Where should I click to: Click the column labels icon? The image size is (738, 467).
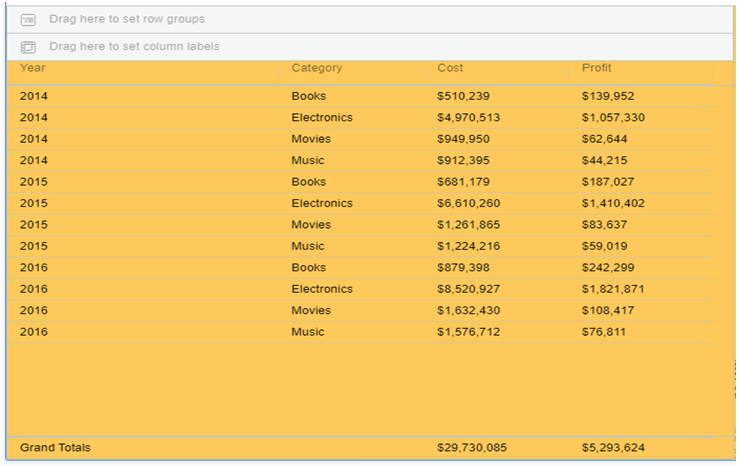[x=28, y=47]
